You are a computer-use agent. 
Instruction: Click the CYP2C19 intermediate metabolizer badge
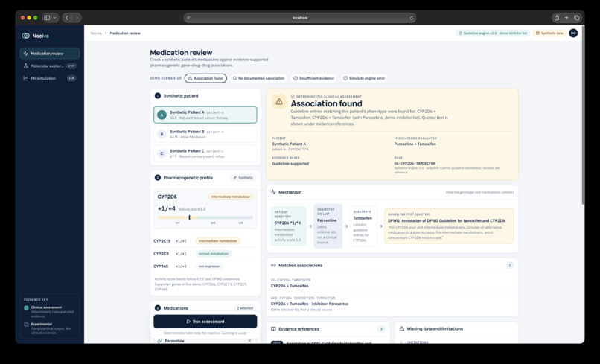pos(218,241)
